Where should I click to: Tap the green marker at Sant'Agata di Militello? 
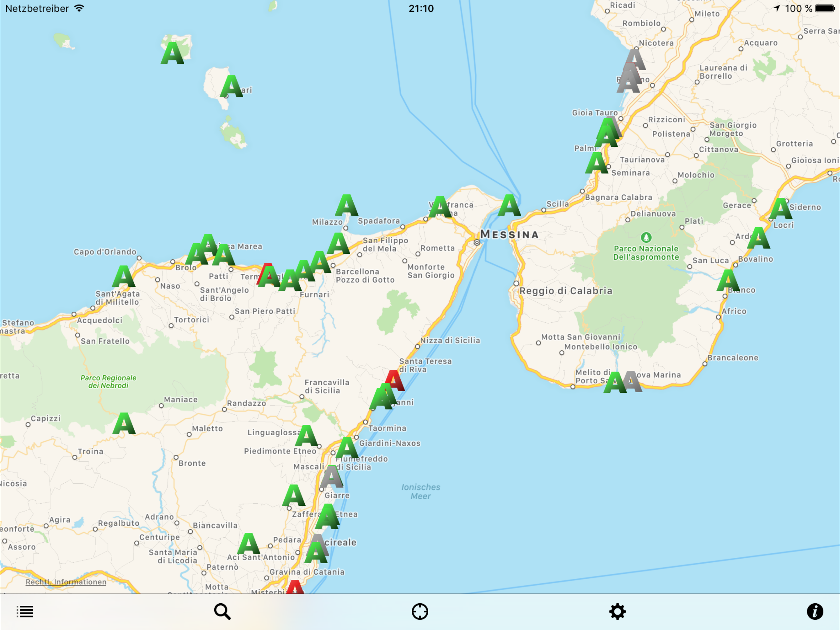[x=124, y=276]
